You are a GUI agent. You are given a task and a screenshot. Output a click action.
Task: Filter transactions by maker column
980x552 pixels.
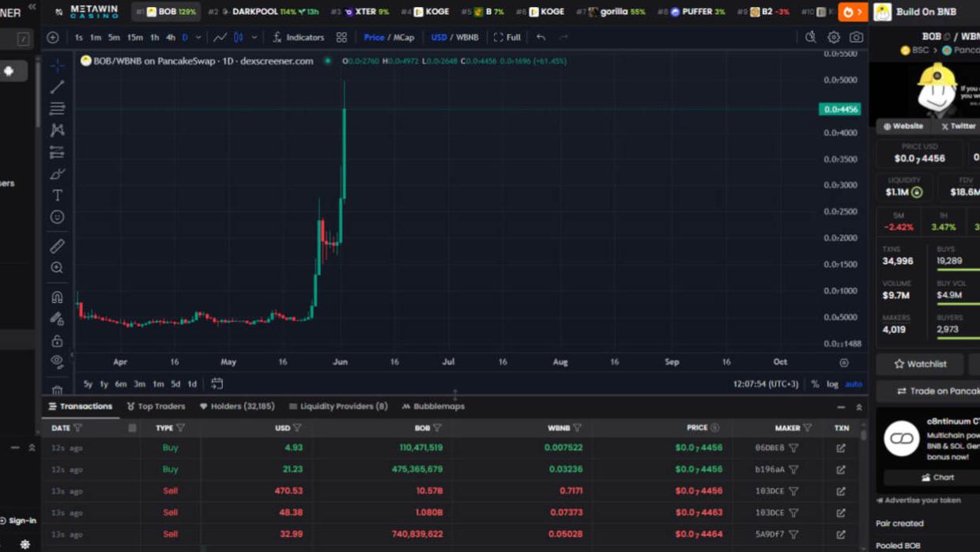(807, 428)
